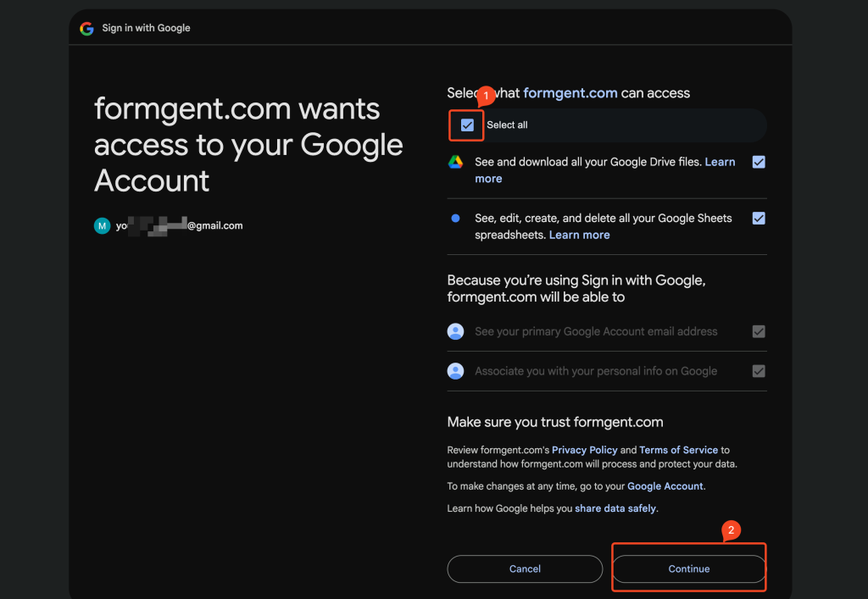Uncheck the Google Drive files permission checkbox

click(759, 162)
